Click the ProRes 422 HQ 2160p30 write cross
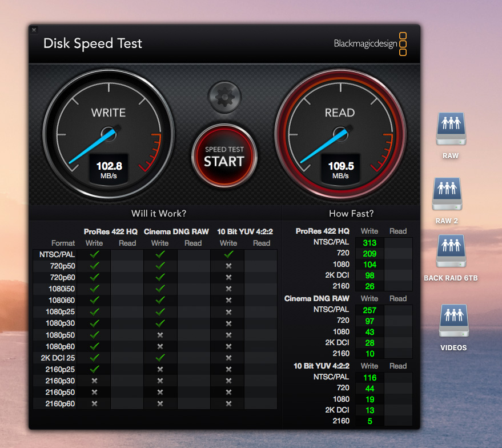This screenshot has height=448, width=502. point(94,381)
